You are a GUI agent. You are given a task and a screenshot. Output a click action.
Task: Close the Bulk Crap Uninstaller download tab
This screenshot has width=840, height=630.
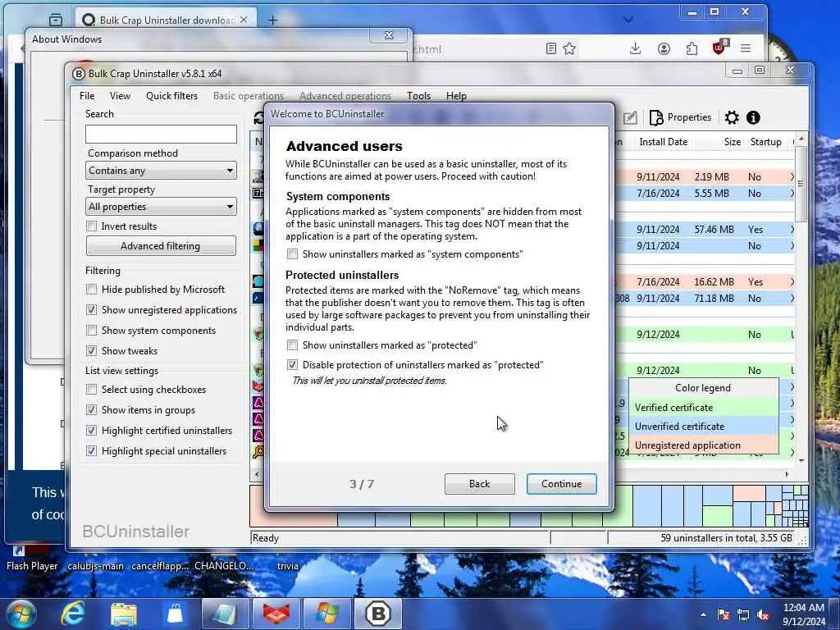[244, 20]
